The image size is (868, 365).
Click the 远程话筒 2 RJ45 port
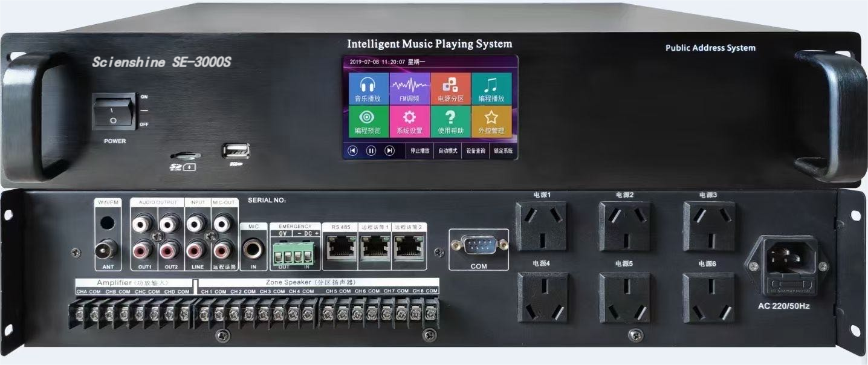click(x=409, y=247)
